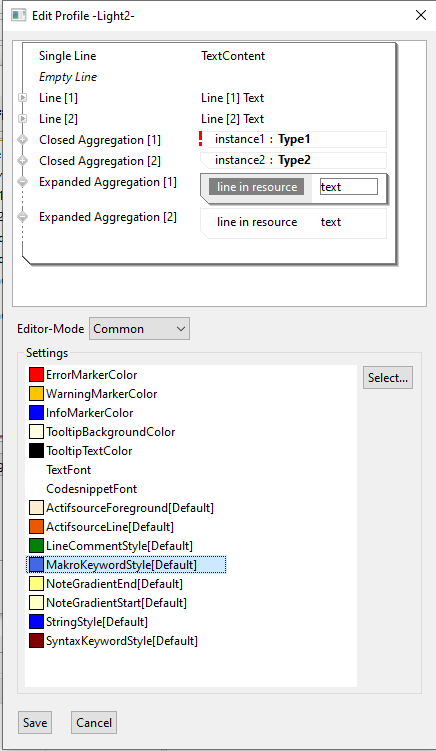Click the Edit Profile window icon
This screenshot has height=751, width=436.
(18, 15)
